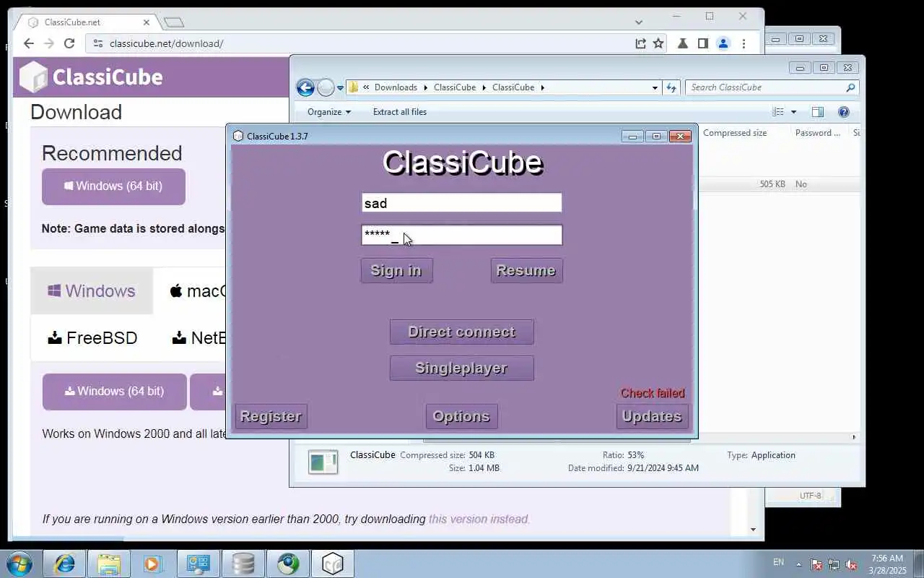
Task: Open Direct connect in ClassiCube launcher
Action: click(461, 332)
